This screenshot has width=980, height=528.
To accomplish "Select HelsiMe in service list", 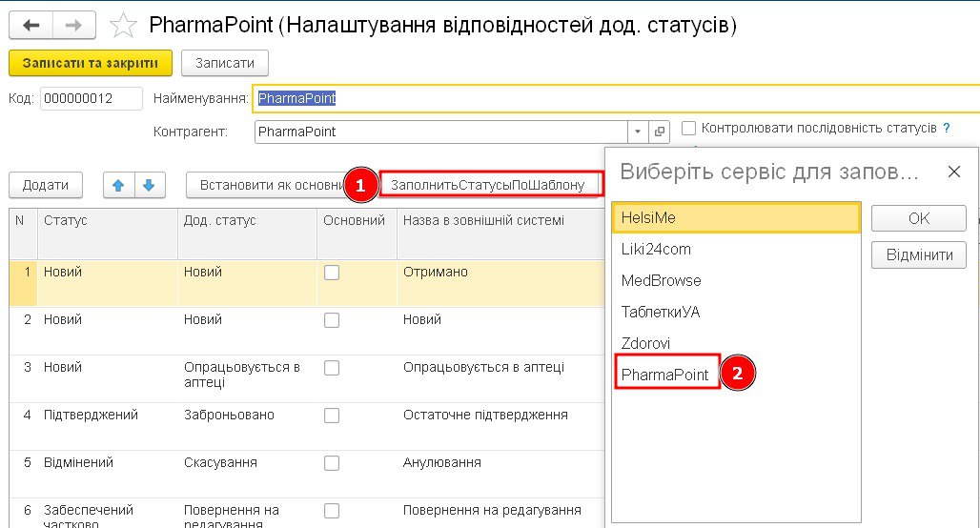I will (735, 218).
